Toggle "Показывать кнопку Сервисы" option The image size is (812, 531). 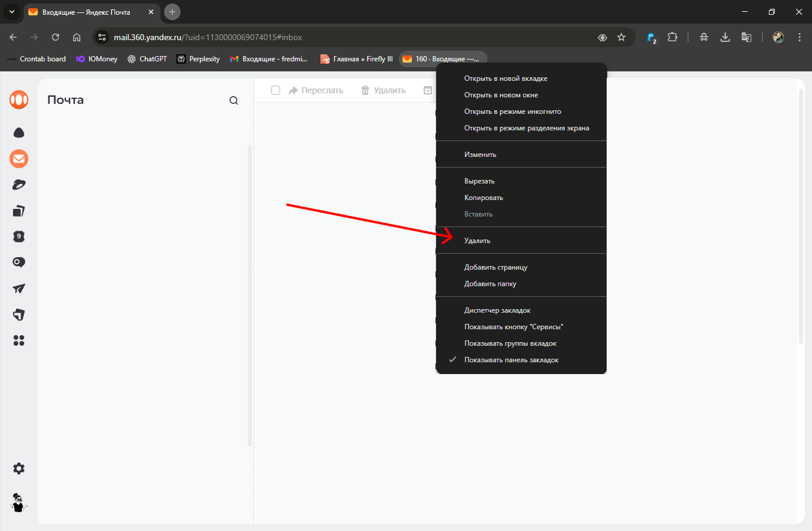tap(513, 327)
